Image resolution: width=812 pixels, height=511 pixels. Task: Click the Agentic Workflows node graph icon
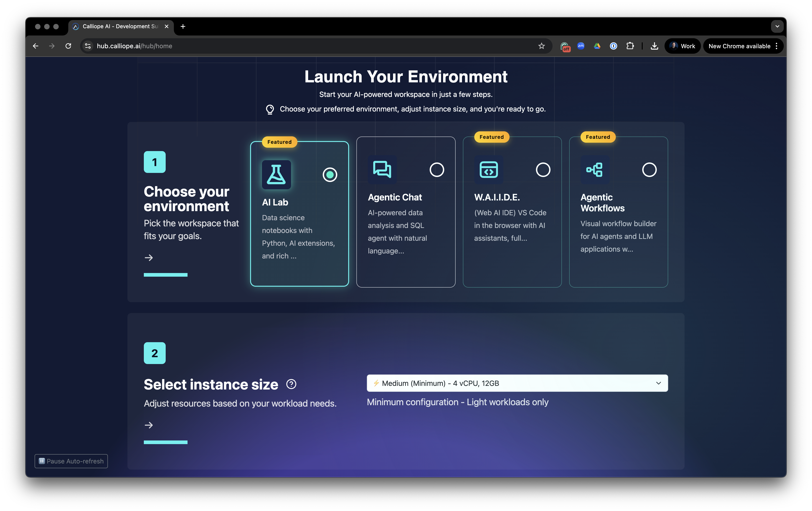coord(595,169)
